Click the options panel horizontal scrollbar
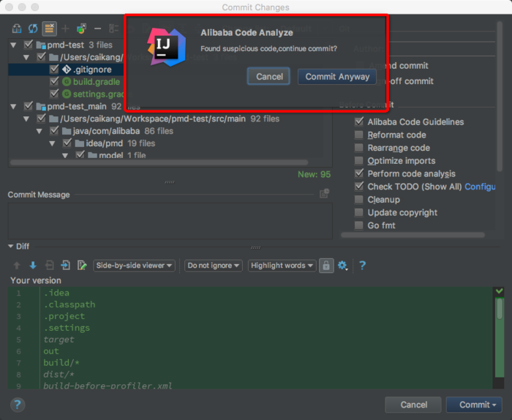The height and width of the screenshot is (420, 512). click(x=413, y=235)
